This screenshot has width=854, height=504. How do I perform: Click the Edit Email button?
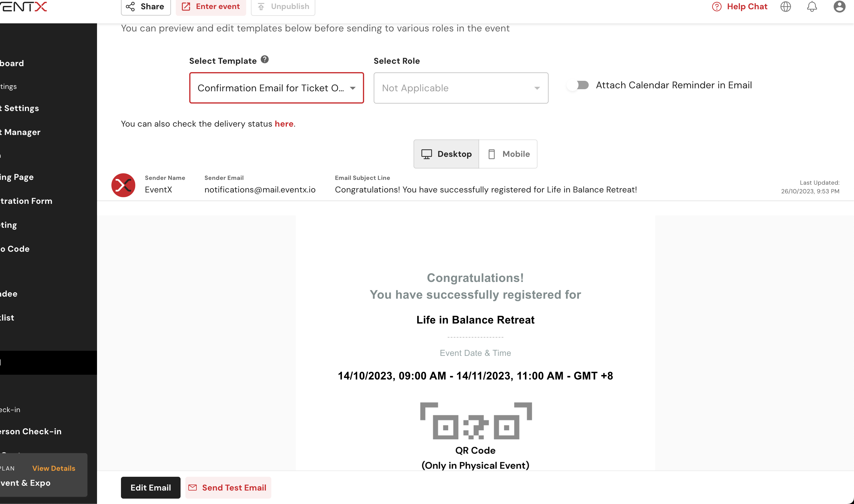point(151,487)
